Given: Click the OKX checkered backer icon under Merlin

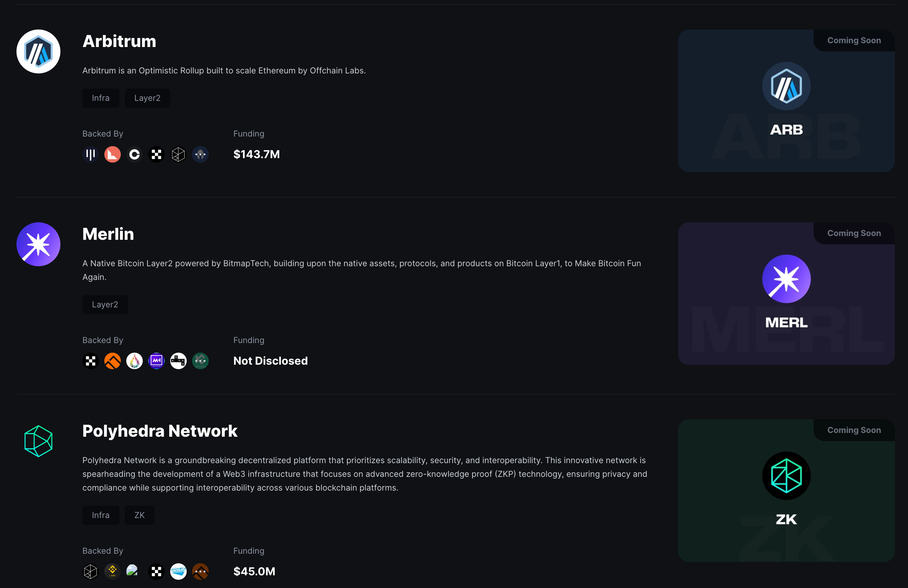Looking at the screenshot, I should point(90,361).
